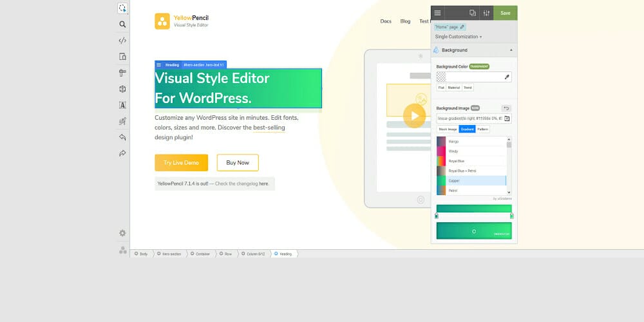Select Body in the breadcrumb bar

click(141, 254)
